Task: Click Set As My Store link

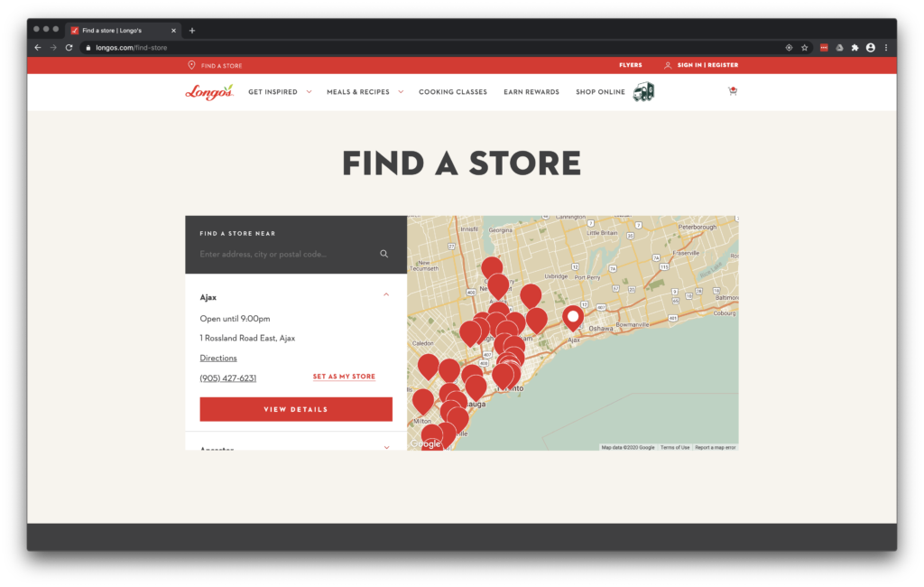Action: click(x=344, y=377)
